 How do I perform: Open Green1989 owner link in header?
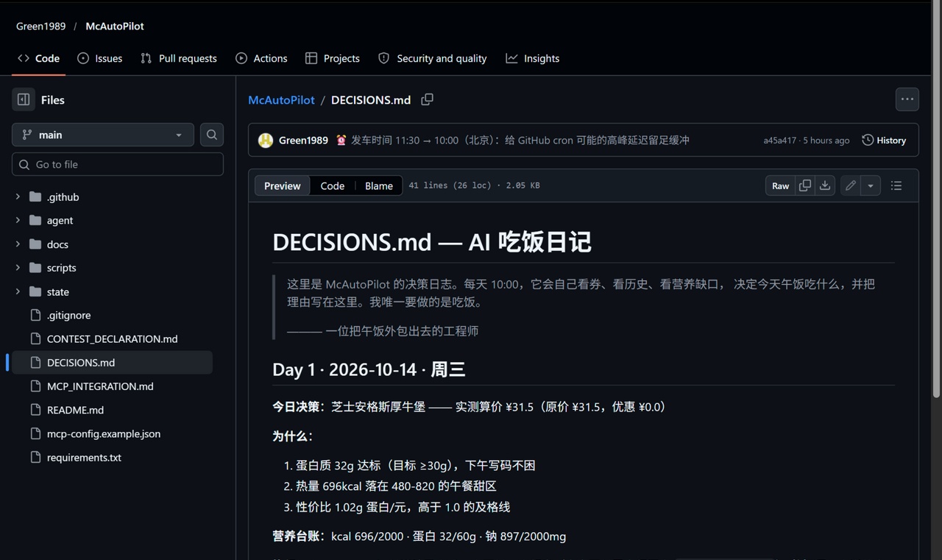tap(41, 26)
